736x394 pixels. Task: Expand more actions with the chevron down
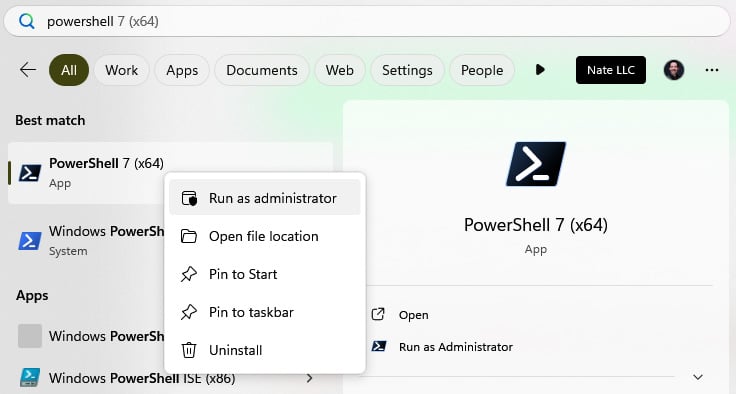click(x=698, y=377)
